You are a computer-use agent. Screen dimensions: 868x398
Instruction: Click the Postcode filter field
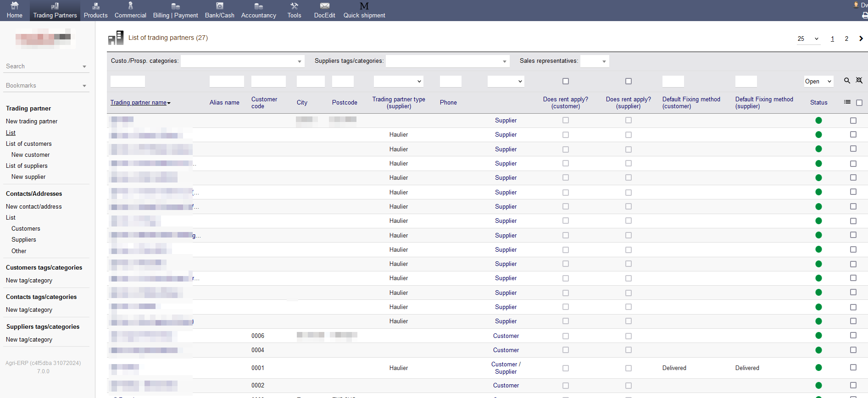[343, 81]
